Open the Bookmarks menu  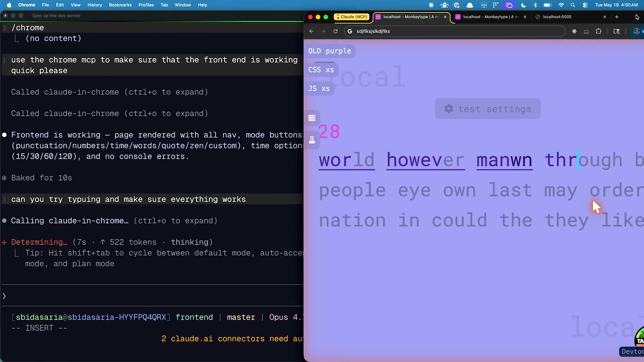(120, 5)
